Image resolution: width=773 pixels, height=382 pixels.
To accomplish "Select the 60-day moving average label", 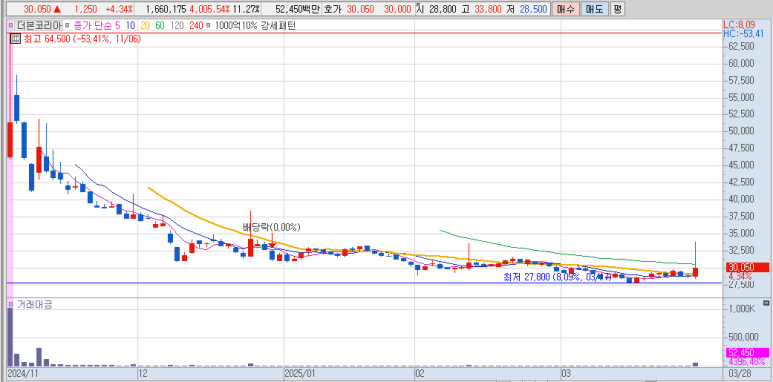I will point(159,25).
